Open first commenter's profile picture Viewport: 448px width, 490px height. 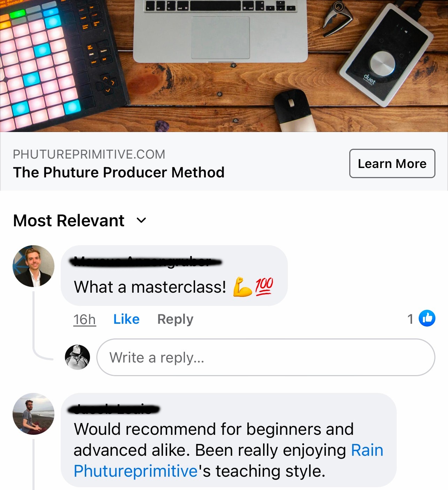tap(33, 266)
